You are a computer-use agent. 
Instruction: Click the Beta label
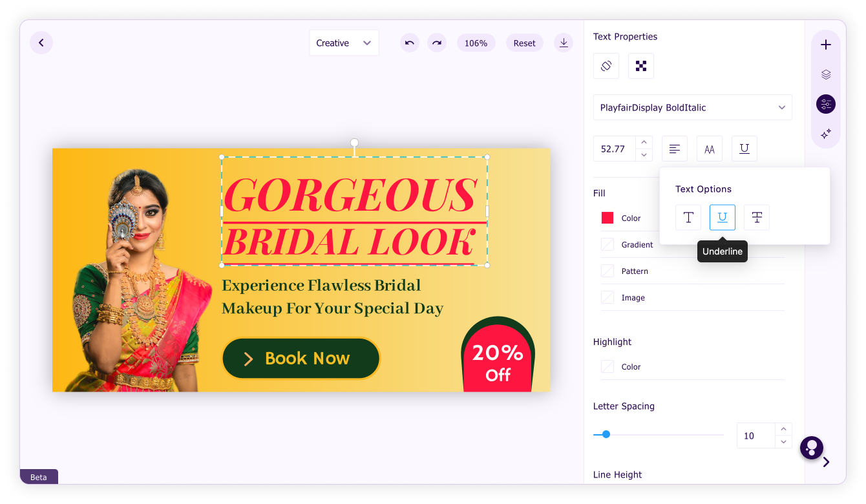[x=39, y=477]
